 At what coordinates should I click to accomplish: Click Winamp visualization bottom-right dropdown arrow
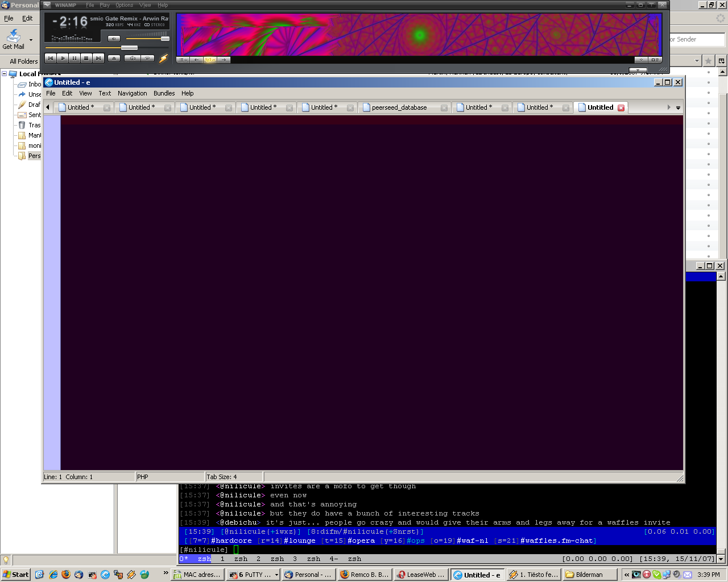coord(641,60)
